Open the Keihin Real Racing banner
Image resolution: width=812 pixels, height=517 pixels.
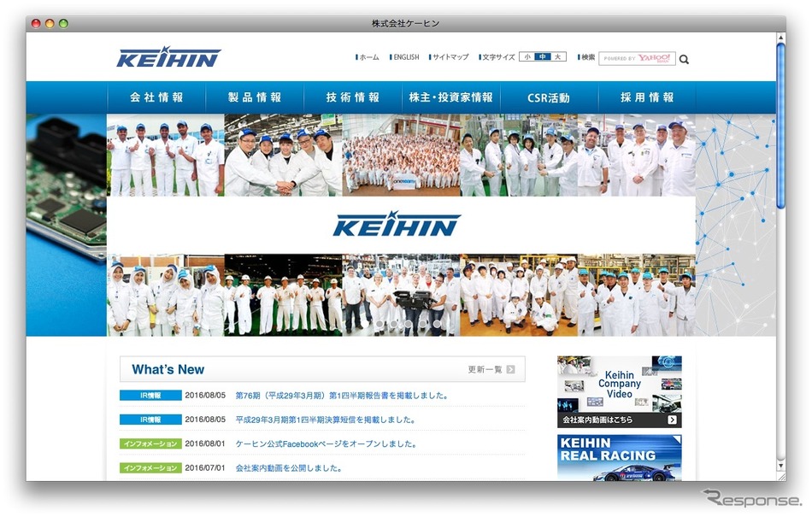[619, 458]
